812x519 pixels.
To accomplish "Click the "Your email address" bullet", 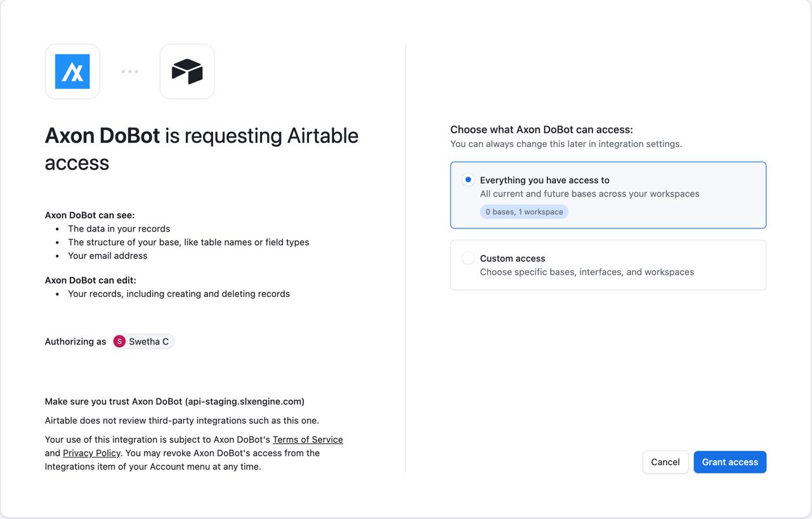I will pos(108,256).
